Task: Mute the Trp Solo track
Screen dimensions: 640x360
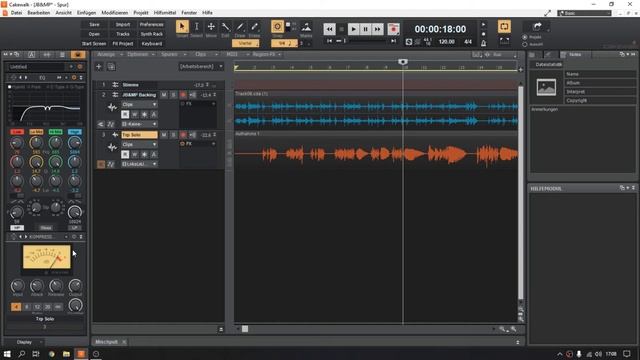Action: pos(164,135)
